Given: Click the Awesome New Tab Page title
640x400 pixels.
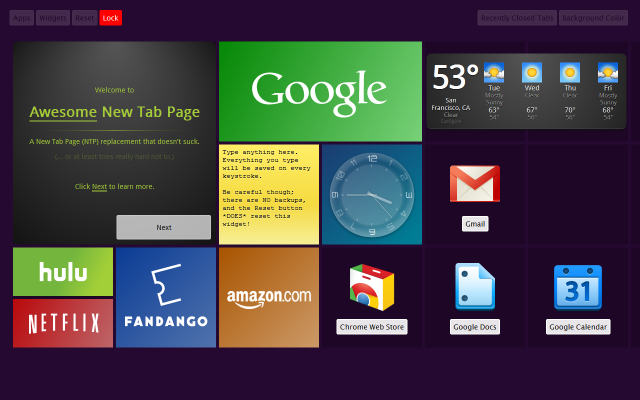Looking at the screenshot, I should (x=114, y=112).
